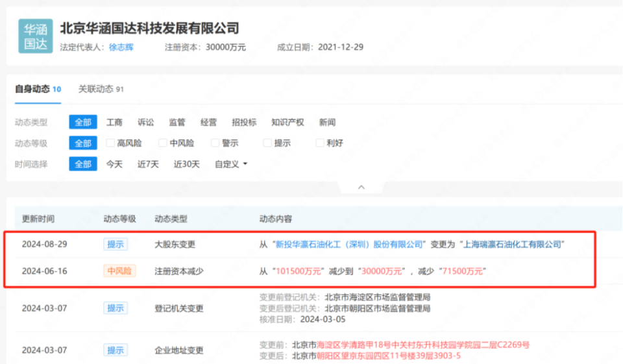Screen dimensions: 623x364
Task: Filter by 知识产权 type
Action: (287, 123)
